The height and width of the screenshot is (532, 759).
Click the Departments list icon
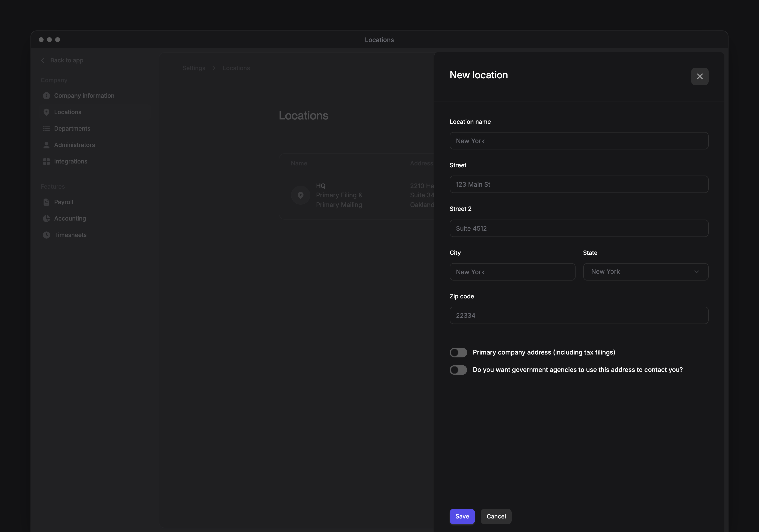[46, 129]
